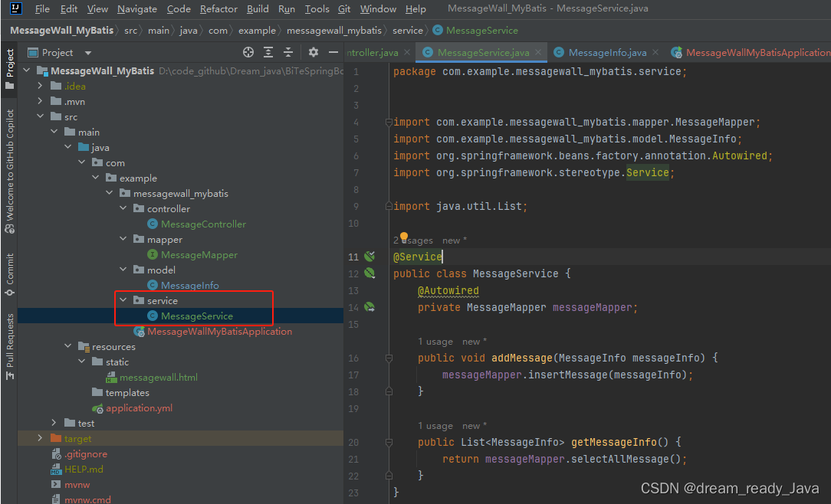Open the Git menu
831x504 pixels.
pos(344,9)
